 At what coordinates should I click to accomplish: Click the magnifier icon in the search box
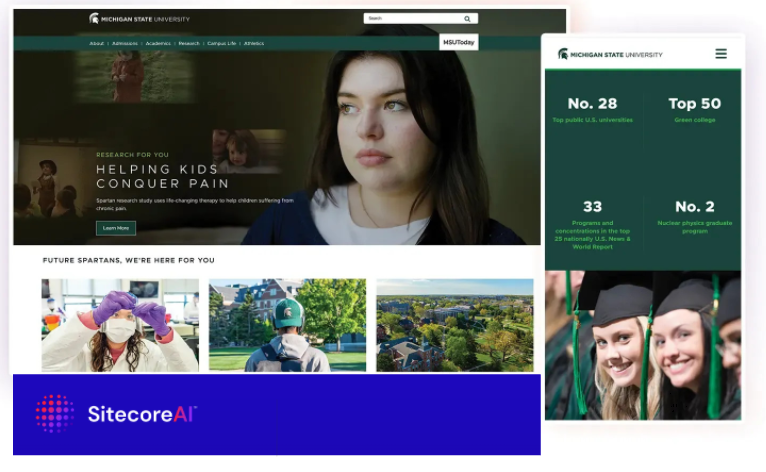467,19
